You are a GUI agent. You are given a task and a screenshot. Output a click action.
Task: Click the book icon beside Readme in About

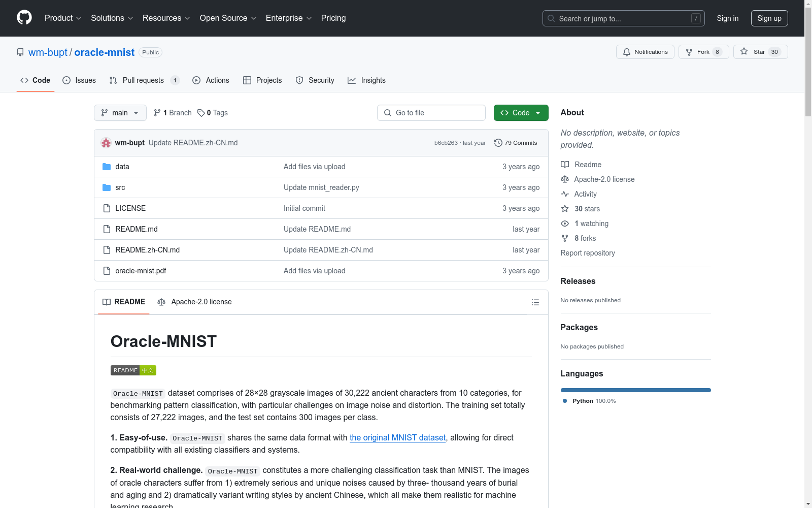pyautogui.click(x=565, y=165)
